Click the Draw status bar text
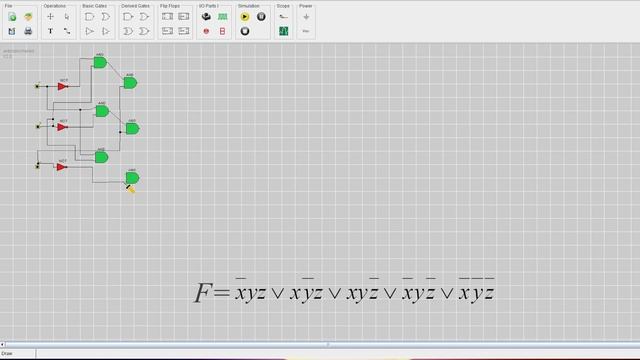The width and height of the screenshot is (640, 360). (x=7, y=353)
